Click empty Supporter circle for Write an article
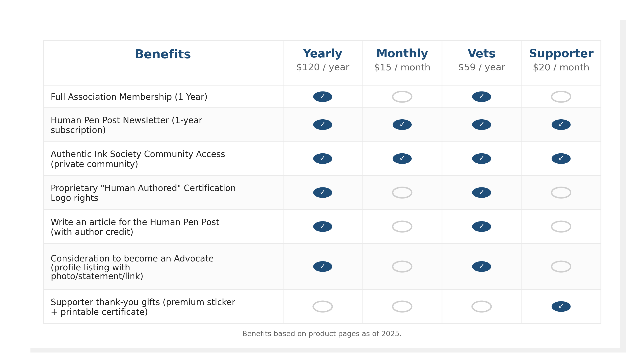644x364 pixels. pyautogui.click(x=561, y=227)
